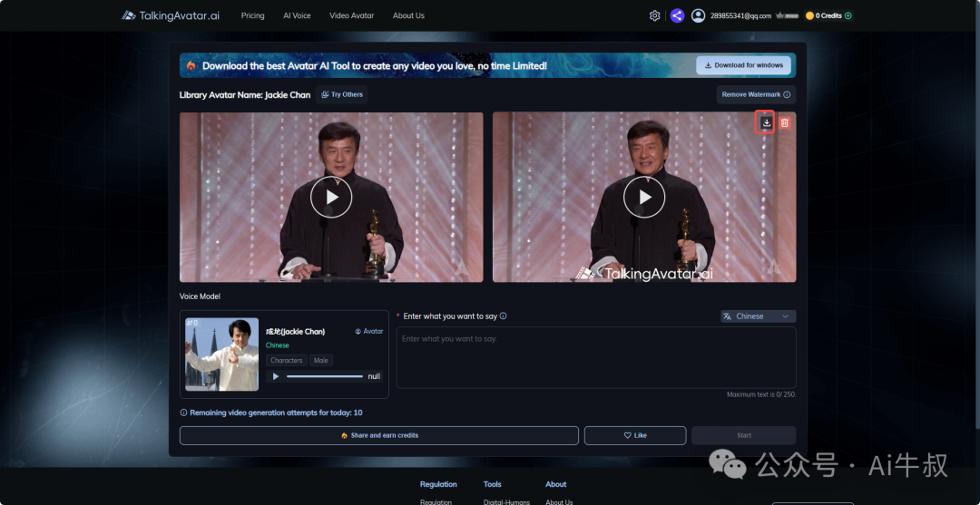Click the Download for windows button
The width and height of the screenshot is (980, 505).
coord(744,65)
